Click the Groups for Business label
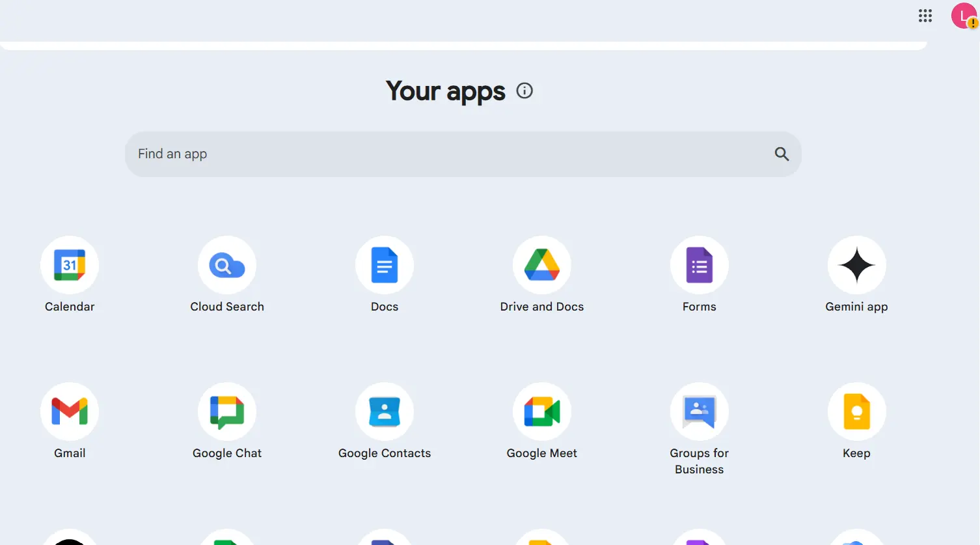This screenshot has width=980, height=545. coord(700,461)
